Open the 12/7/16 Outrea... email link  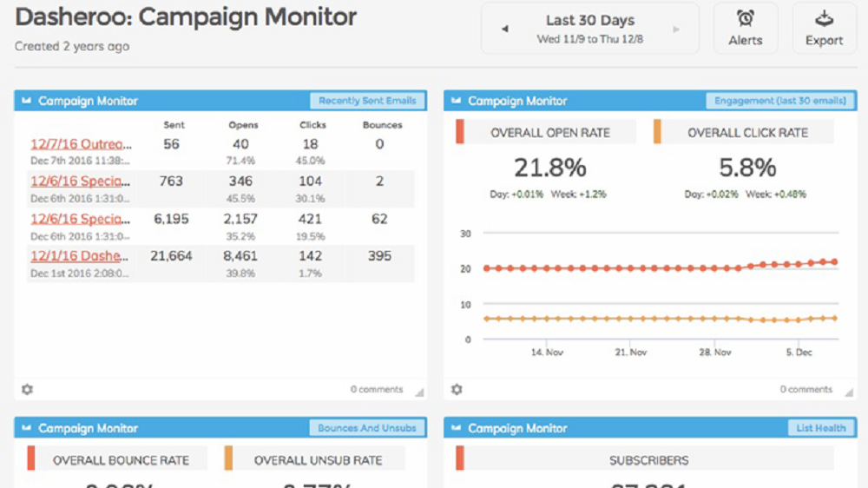tap(81, 144)
